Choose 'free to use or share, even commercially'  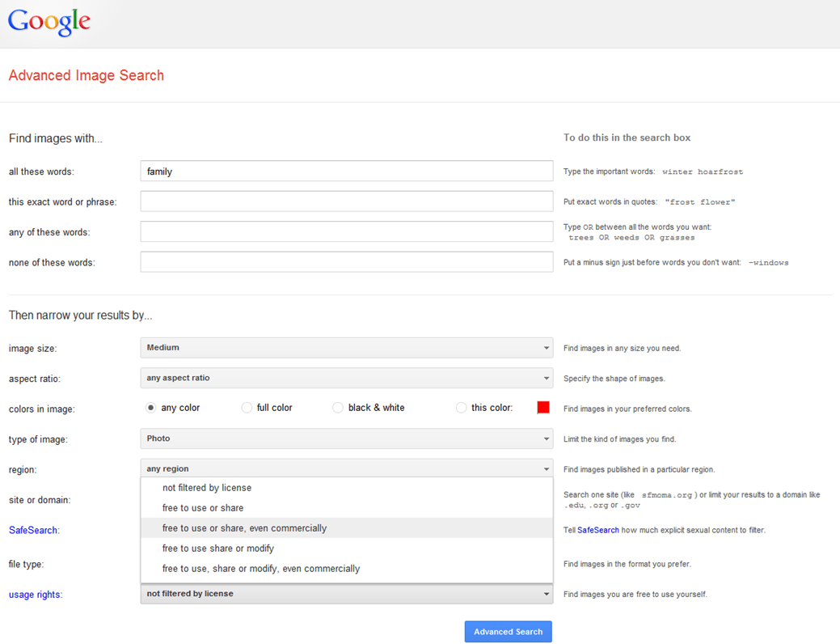(x=347, y=528)
